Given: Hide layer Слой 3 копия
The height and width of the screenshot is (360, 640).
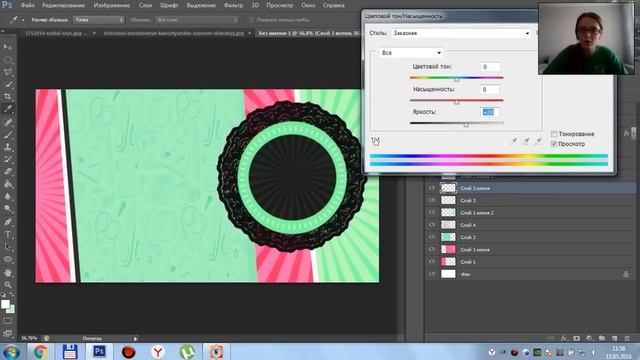Looking at the screenshot, I should [432, 188].
